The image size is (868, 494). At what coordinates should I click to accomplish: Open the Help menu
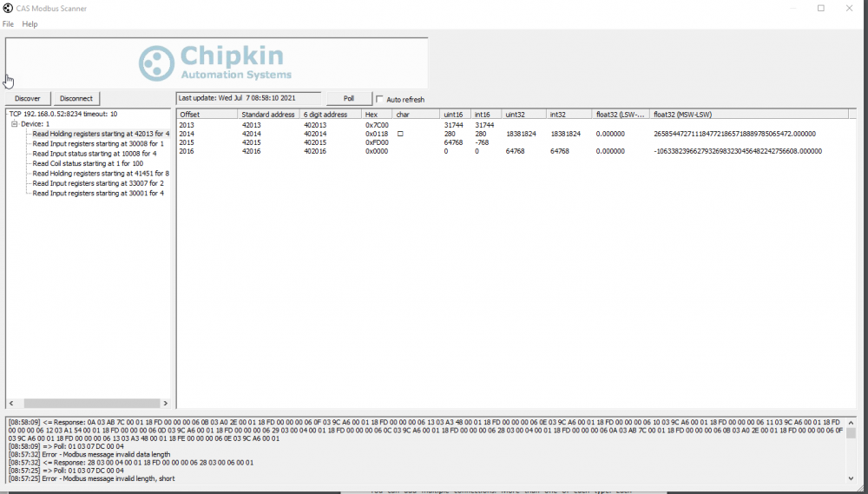30,24
